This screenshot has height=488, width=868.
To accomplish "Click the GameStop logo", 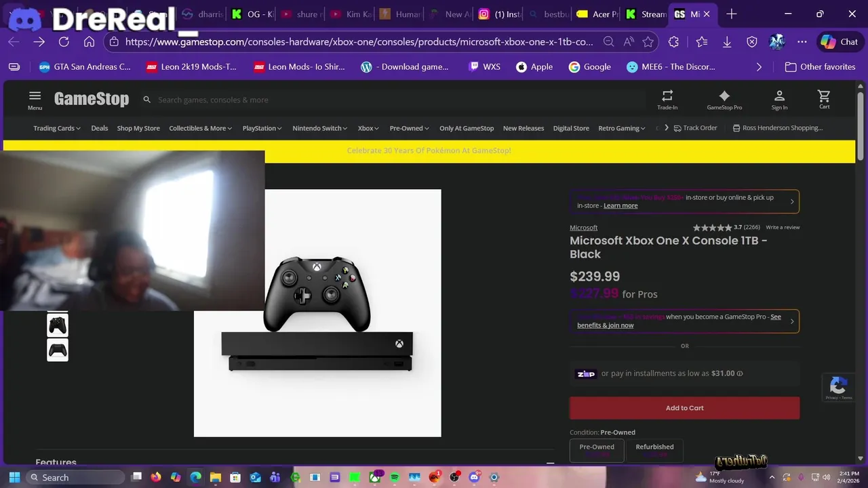I will click(92, 99).
